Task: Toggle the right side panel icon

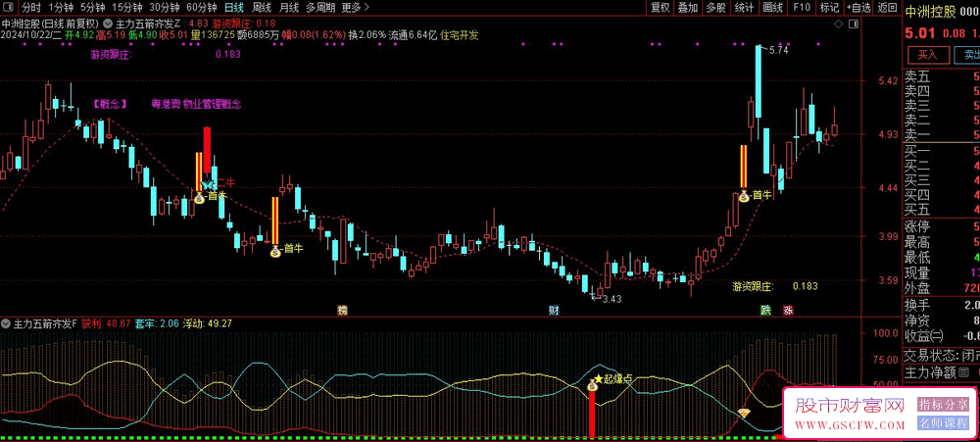Action: pyautogui.click(x=854, y=24)
